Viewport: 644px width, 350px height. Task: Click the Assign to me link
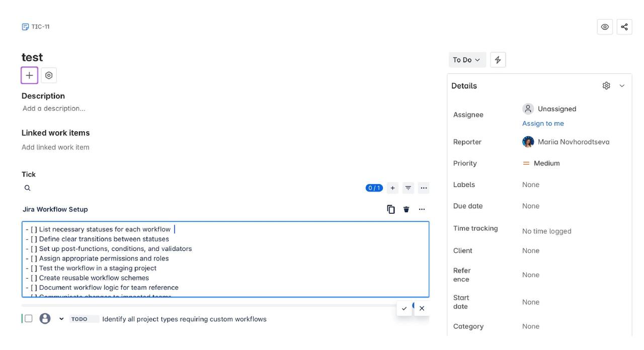(543, 123)
